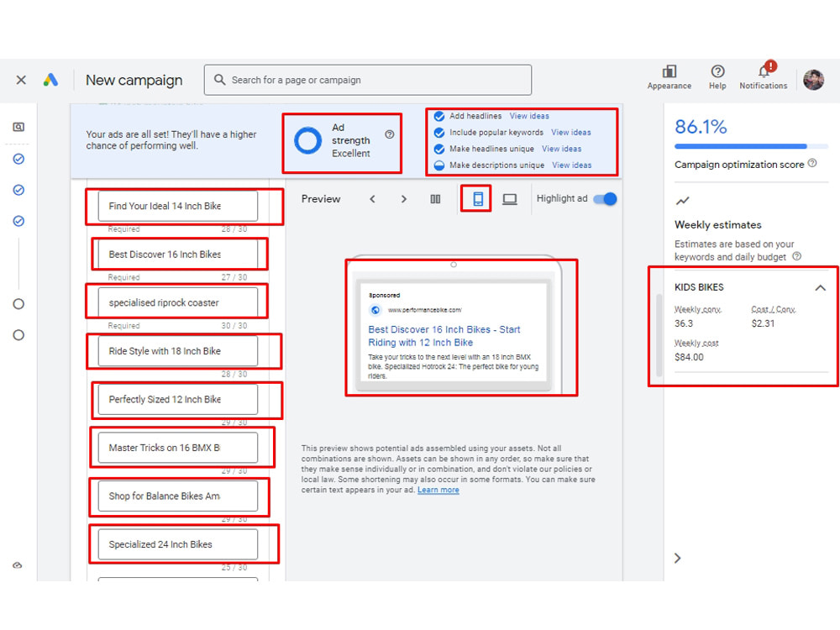The image size is (840, 630).
Task: Edit headline specialised riprock coaster
Action: (178, 302)
